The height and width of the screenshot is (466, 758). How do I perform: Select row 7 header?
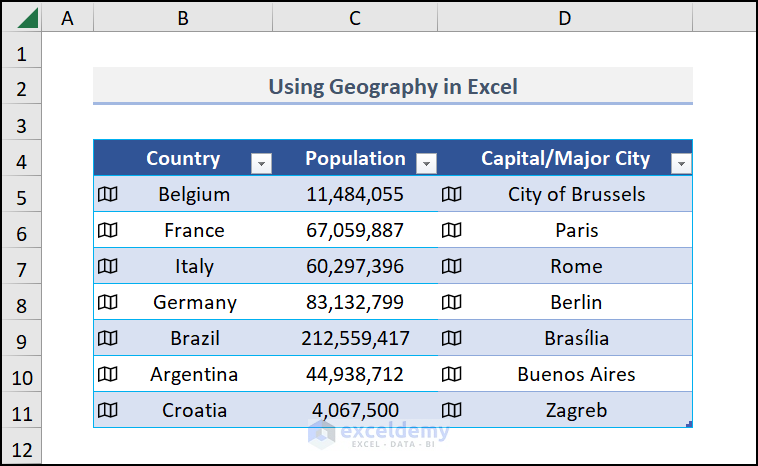tap(22, 267)
